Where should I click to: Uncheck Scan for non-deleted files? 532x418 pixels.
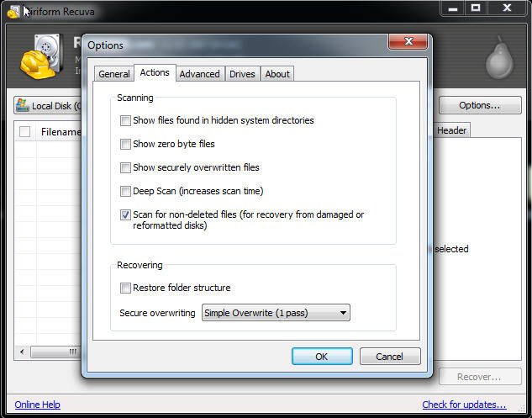click(x=125, y=214)
